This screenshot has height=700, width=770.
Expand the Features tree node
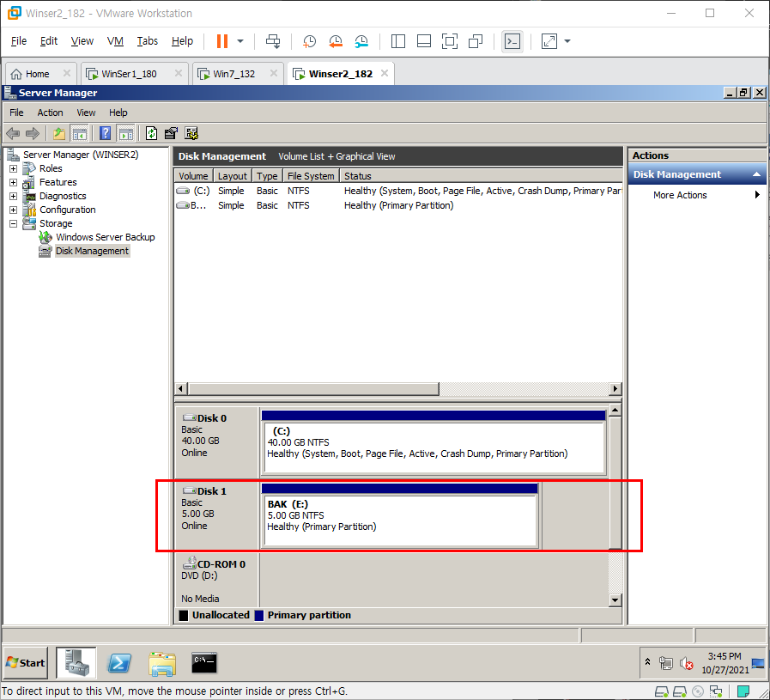(13, 182)
